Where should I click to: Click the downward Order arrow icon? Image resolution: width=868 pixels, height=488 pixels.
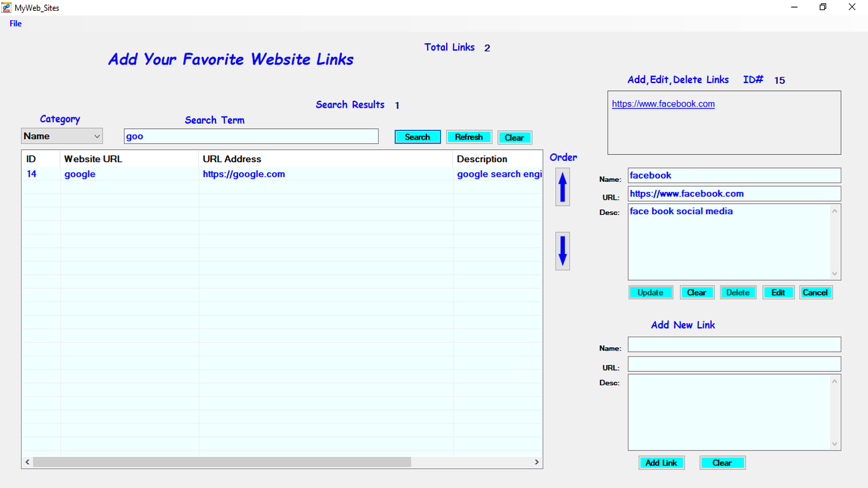point(562,250)
